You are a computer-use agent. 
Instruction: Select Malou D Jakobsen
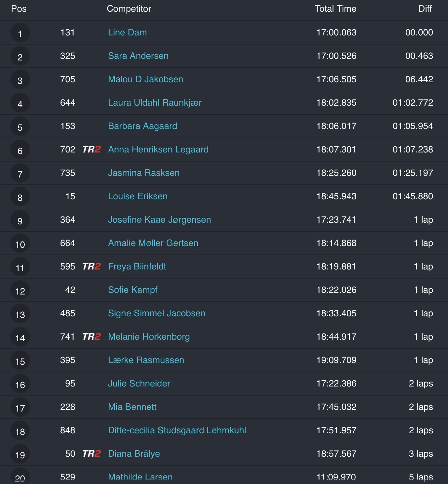tap(145, 79)
